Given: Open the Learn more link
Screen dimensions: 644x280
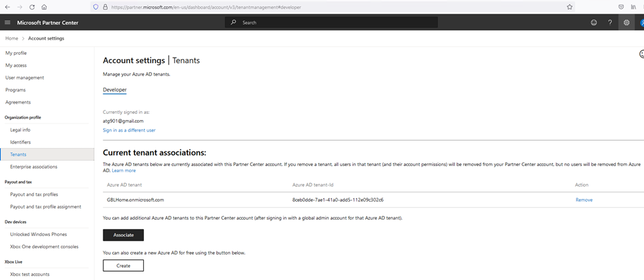Looking at the screenshot, I should pos(123,170).
